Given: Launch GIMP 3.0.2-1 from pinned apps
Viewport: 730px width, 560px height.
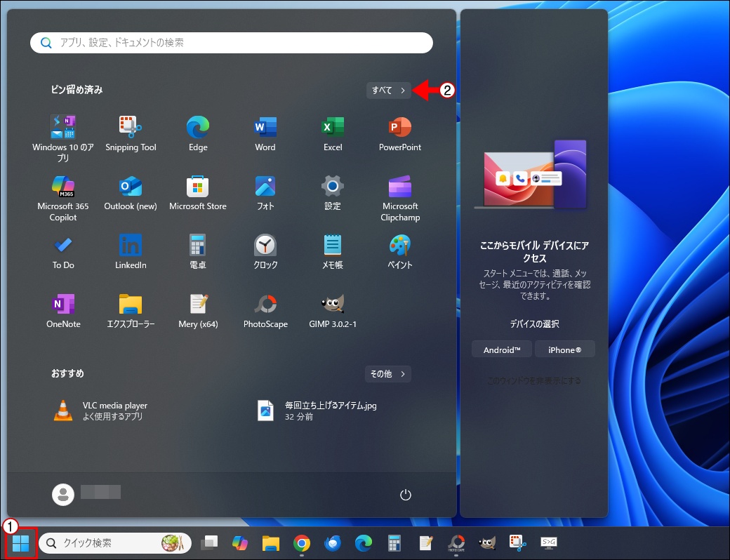Looking at the screenshot, I should (x=333, y=310).
